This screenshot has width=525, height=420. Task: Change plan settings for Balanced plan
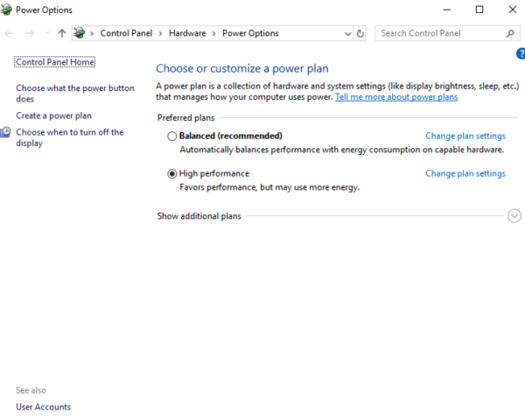pos(465,136)
